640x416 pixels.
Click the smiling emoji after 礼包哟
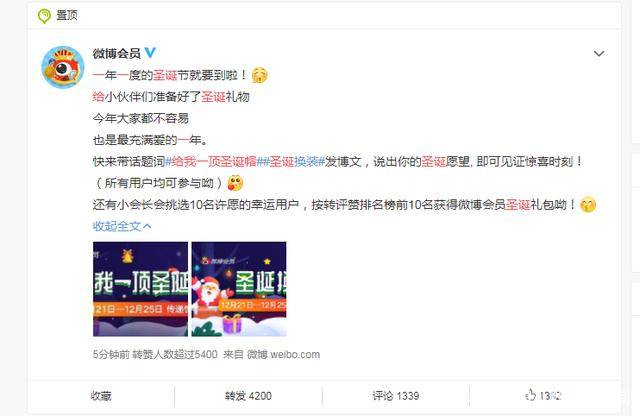tap(588, 205)
